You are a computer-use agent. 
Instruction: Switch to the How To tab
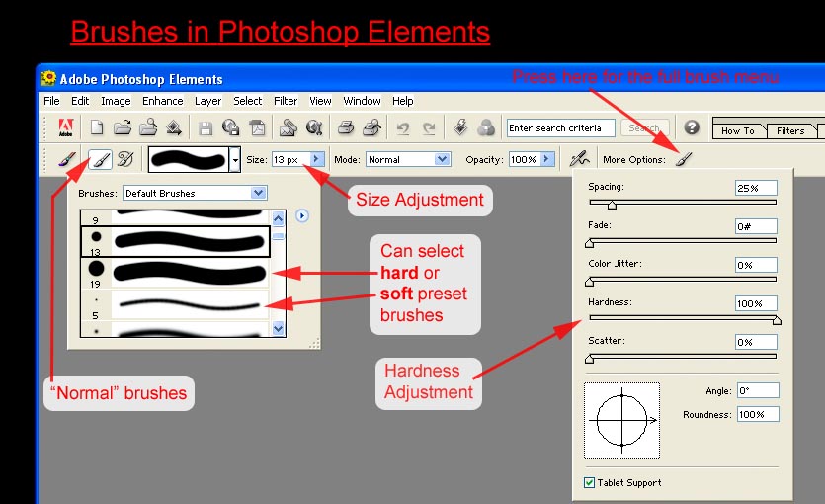click(x=738, y=130)
